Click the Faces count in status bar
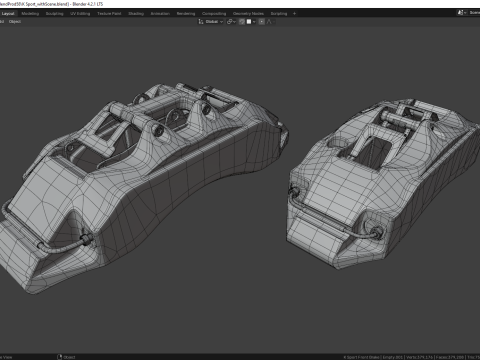 click(450, 357)
